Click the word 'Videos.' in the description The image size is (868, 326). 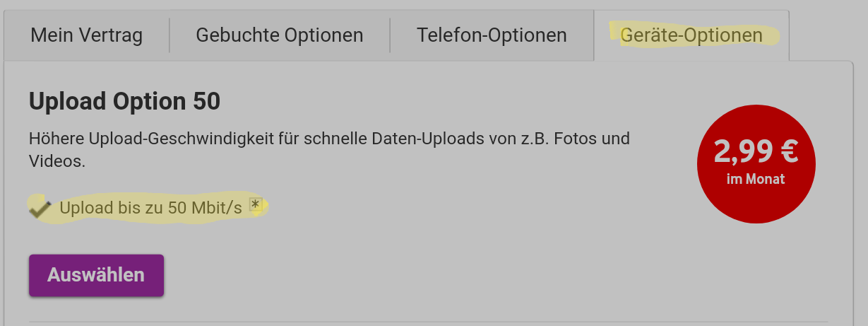57,161
